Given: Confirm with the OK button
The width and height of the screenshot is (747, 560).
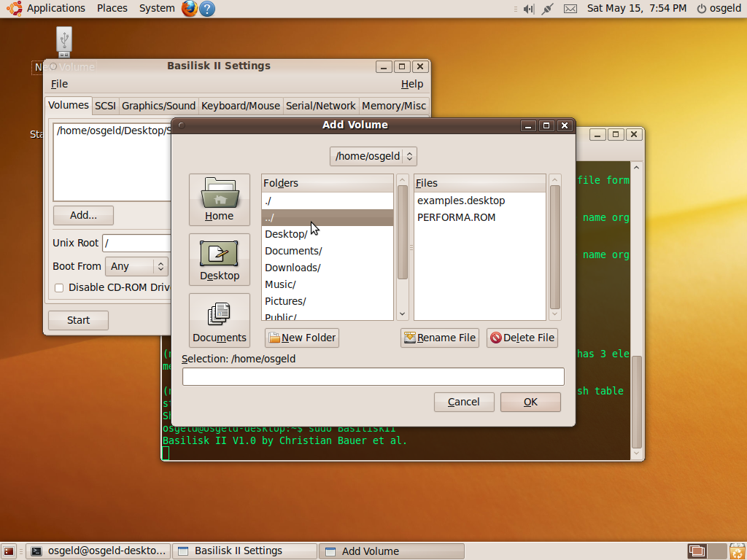Looking at the screenshot, I should point(530,402).
